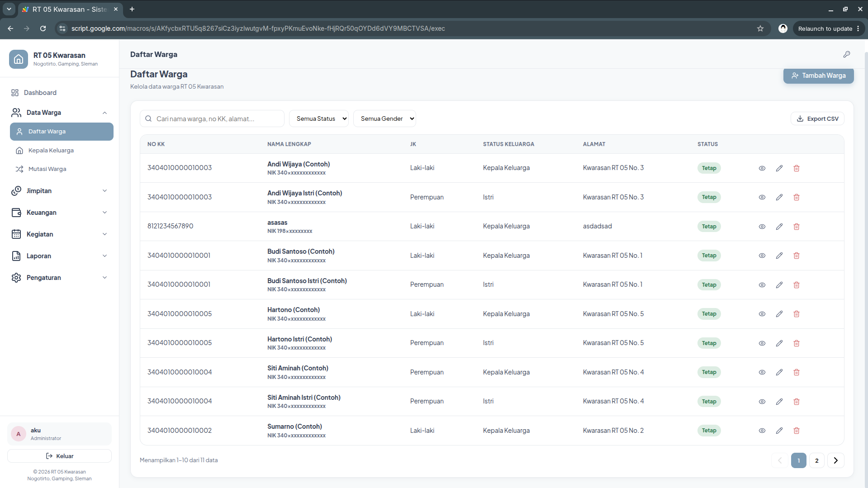
Task: View details of Hartono (Contoh)
Action: pyautogui.click(x=762, y=314)
